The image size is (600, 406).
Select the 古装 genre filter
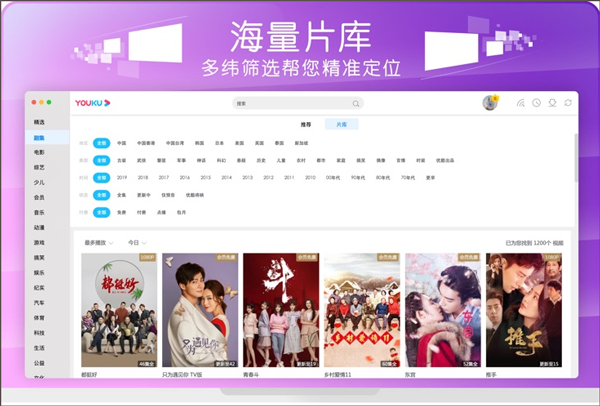121,160
